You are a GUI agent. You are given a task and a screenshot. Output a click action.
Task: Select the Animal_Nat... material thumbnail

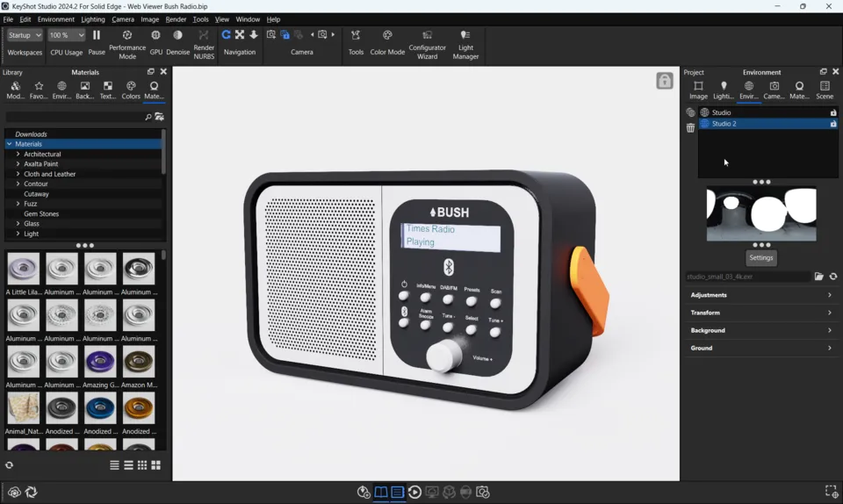pos(23,407)
